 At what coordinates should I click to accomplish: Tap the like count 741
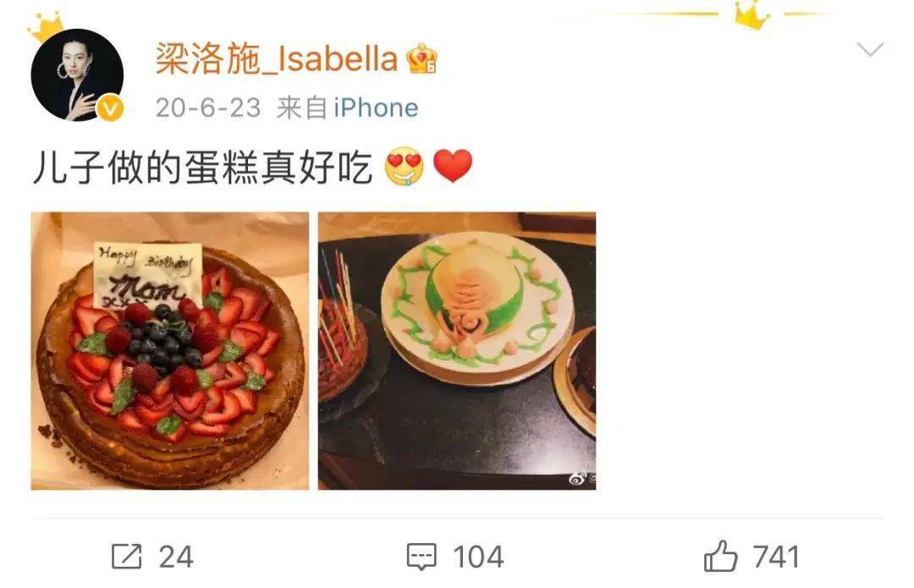(776, 557)
